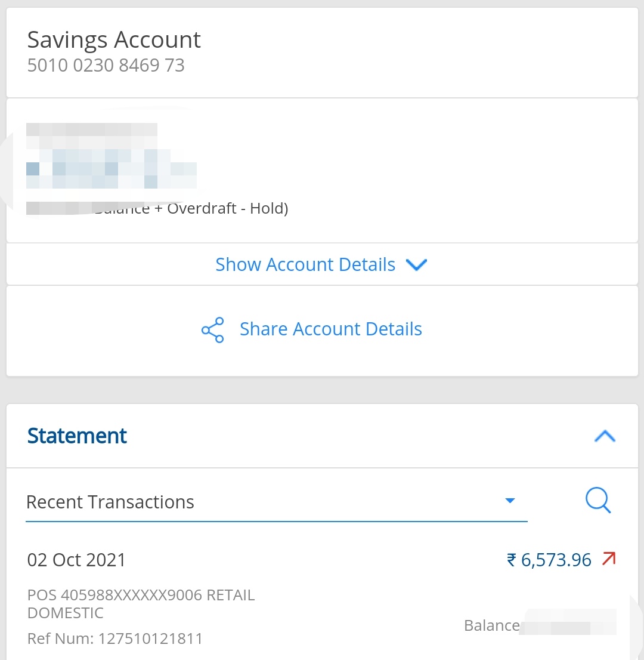Viewport: 644px width, 660px height.
Task: Collapse the Statement section using the up chevron
Action: point(605,436)
